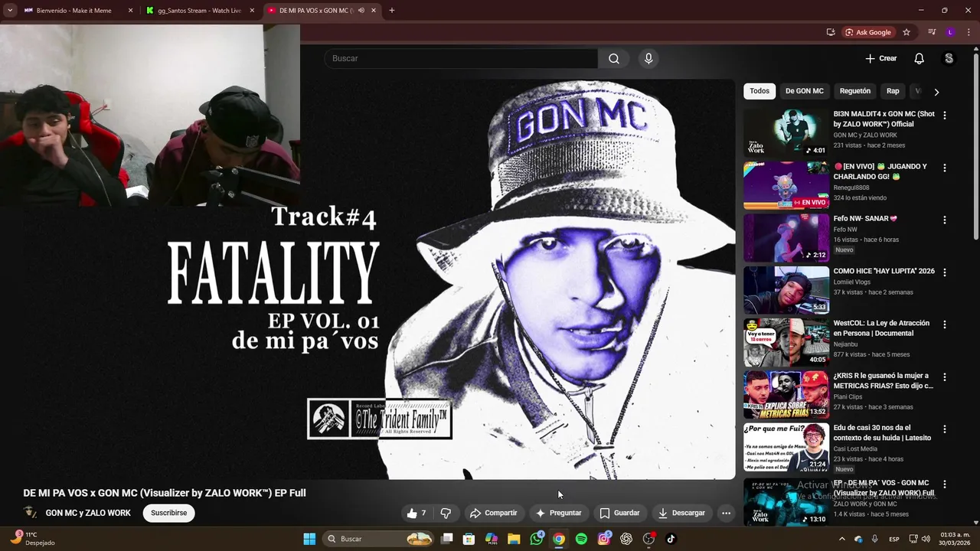Screen dimensions: 980x551
Task: Click the Suscribirse button
Action: tap(168, 513)
